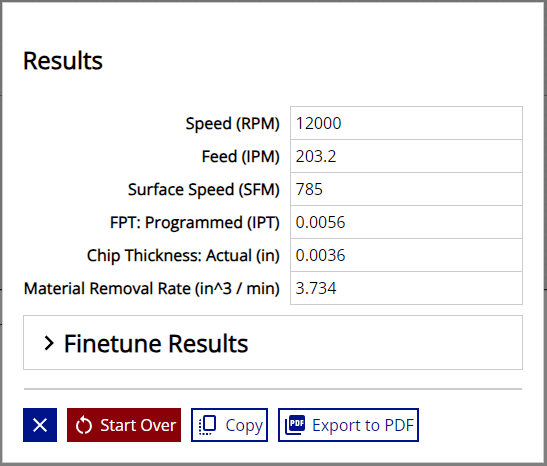
Task: Click the Material Removal Rate label
Action: coord(152,288)
